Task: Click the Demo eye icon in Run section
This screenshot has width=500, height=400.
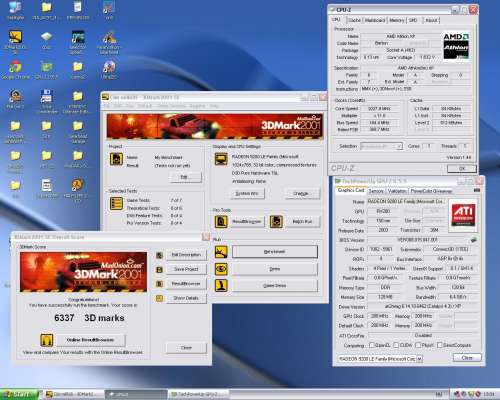Action: (x=221, y=269)
